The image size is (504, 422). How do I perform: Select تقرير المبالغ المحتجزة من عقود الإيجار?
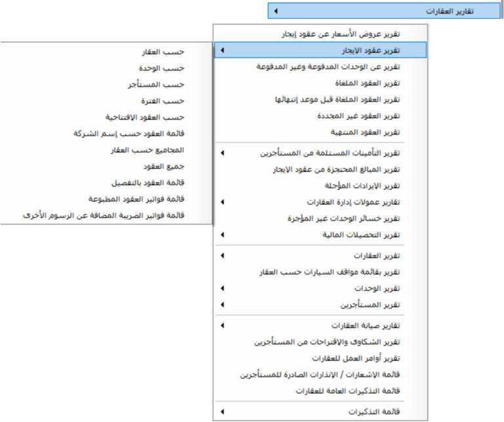(320, 169)
